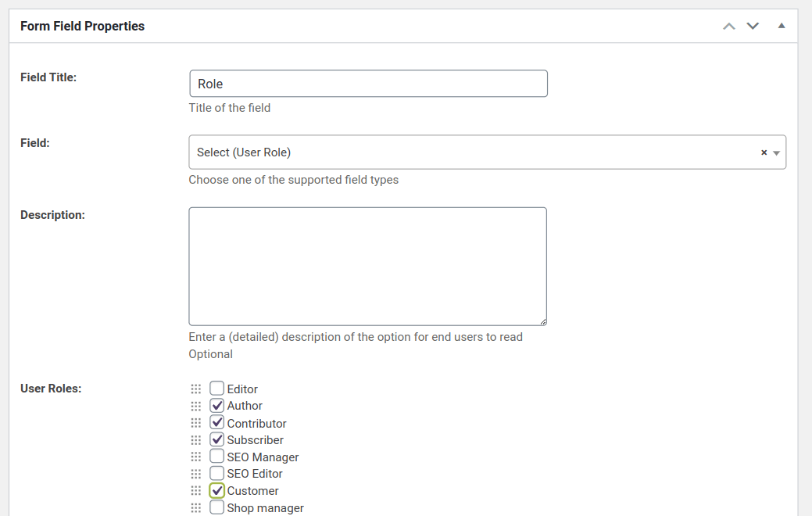The image size is (812, 516).
Task: Clear the Select (User Role) field selection
Action: click(764, 152)
